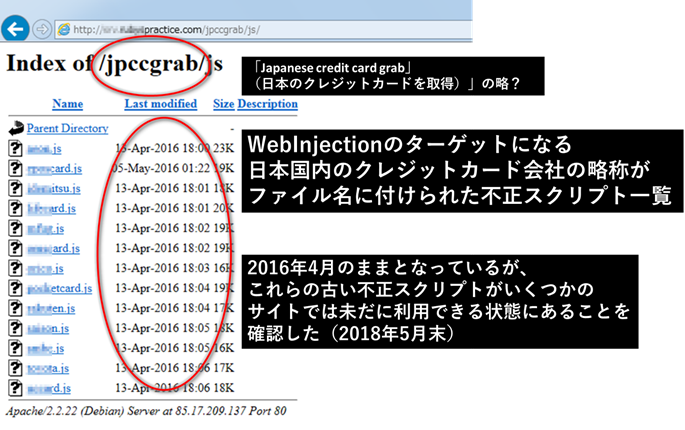Open the pocketcard.js file link
Viewport: 685px width, 430px height.
point(59,288)
